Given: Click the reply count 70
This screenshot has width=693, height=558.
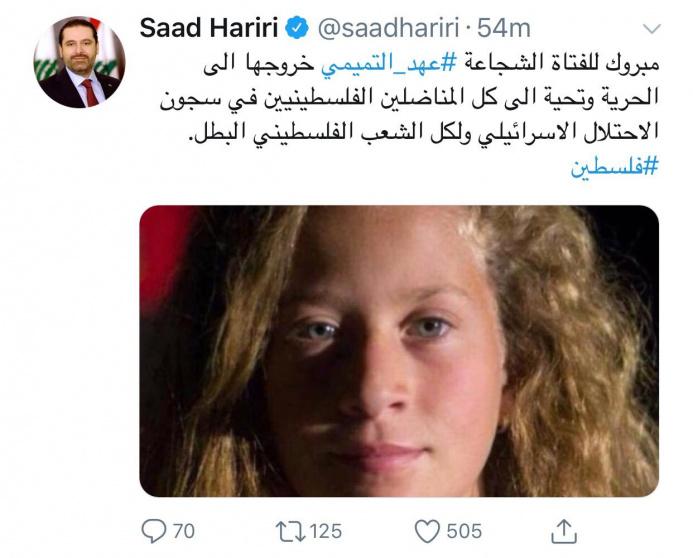Looking at the screenshot, I should click(184, 531).
